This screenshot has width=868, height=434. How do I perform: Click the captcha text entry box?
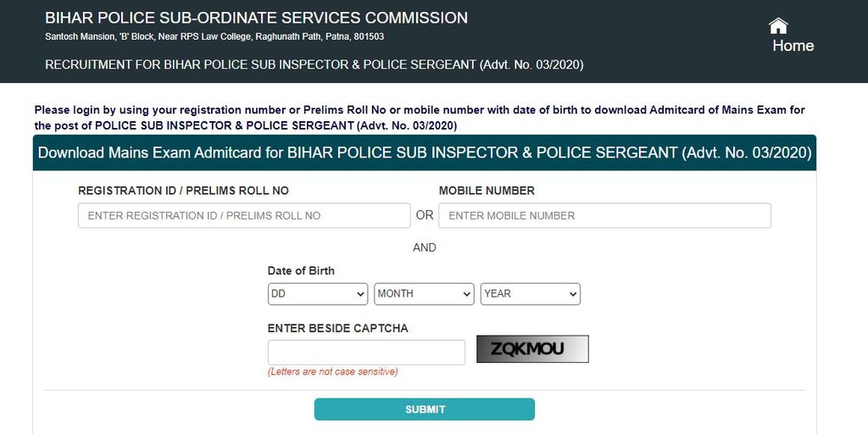[x=366, y=352]
